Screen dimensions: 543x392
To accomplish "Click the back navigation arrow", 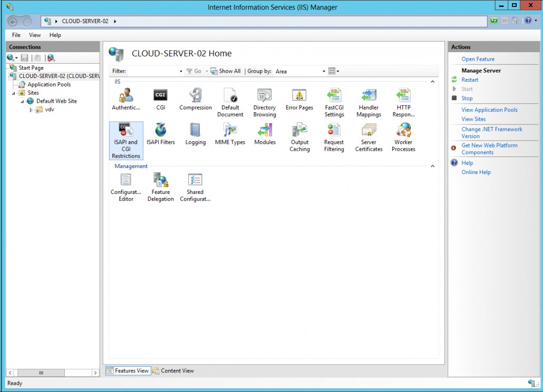I will (x=13, y=22).
